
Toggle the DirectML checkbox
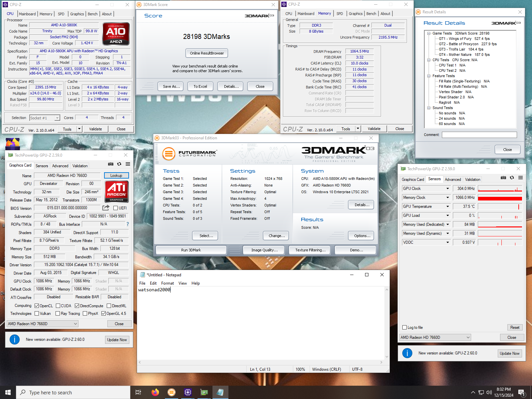[109, 306]
